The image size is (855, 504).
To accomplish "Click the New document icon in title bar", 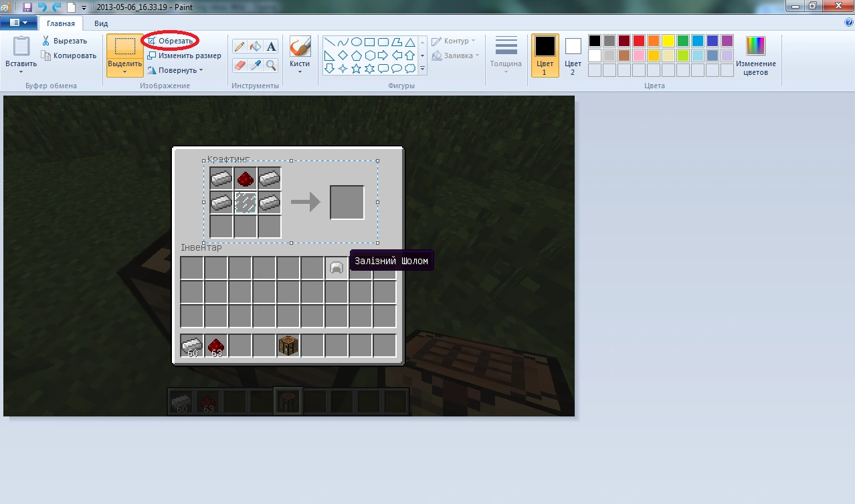I will [x=71, y=7].
